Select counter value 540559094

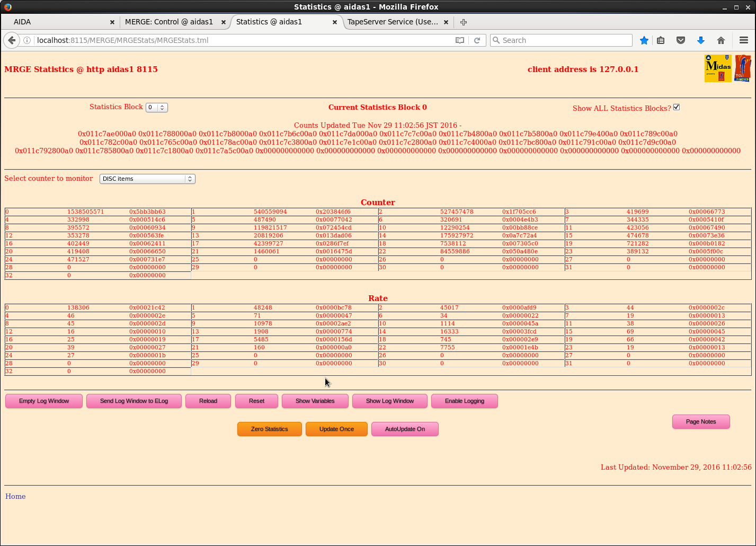pyautogui.click(x=270, y=212)
